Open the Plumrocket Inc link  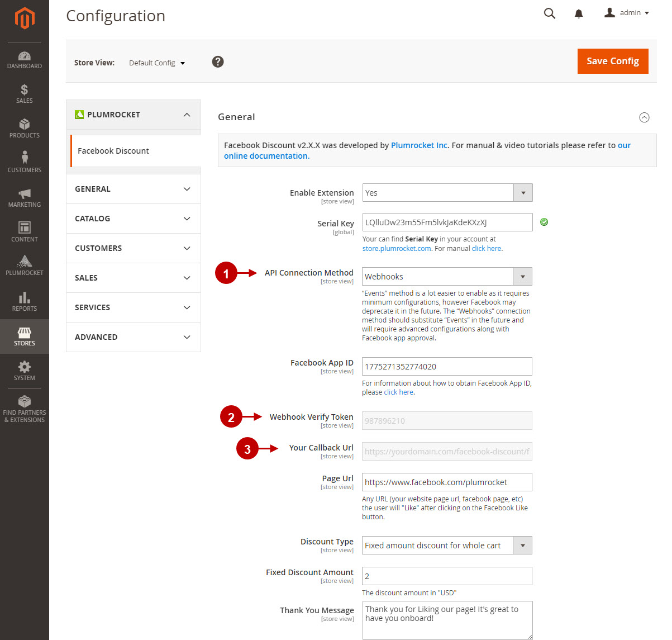[419, 145]
